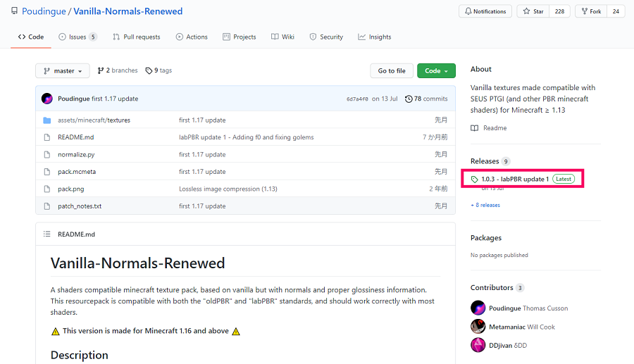Image resolution: width=634 pixels, height=364 pixels.
Task: Click the file icon beside patch_notes.txt
Action: [x=47, y=206]
